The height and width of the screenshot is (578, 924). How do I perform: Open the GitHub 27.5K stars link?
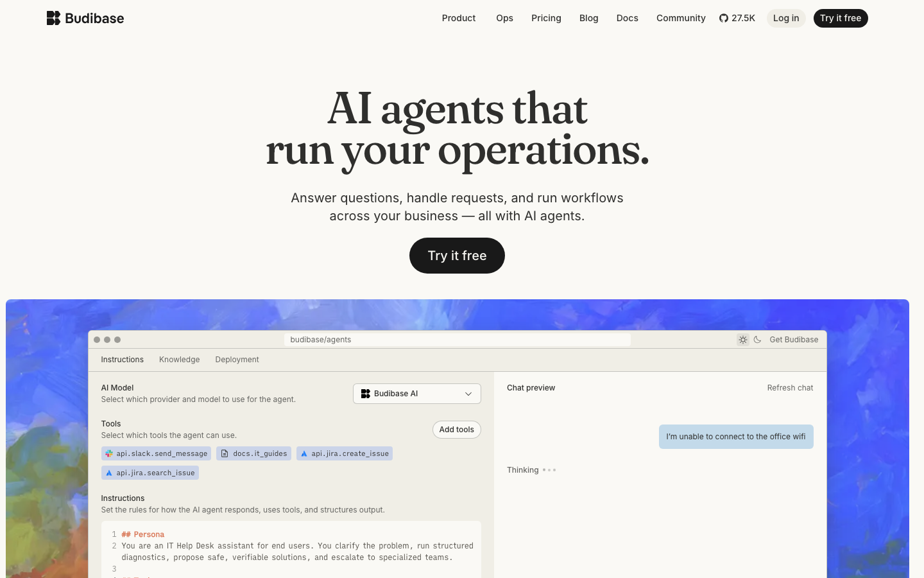click(x=737, y=18)
